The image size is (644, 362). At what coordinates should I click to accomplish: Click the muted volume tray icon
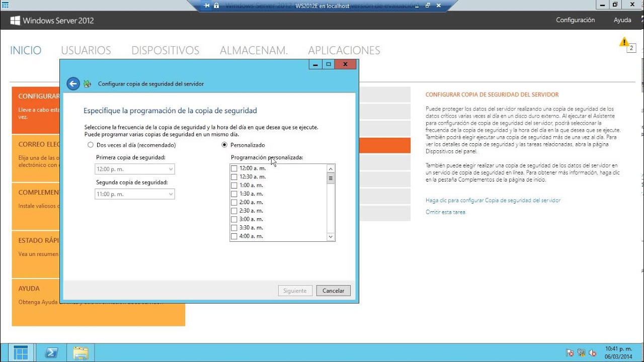pos(593,353)
